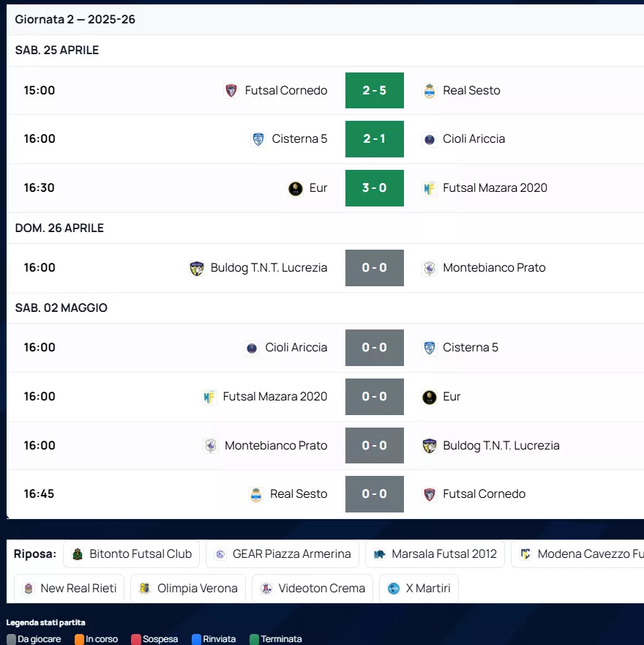Select Olimpia Verona team chip
644x645 pixels.
pos(188,589)
